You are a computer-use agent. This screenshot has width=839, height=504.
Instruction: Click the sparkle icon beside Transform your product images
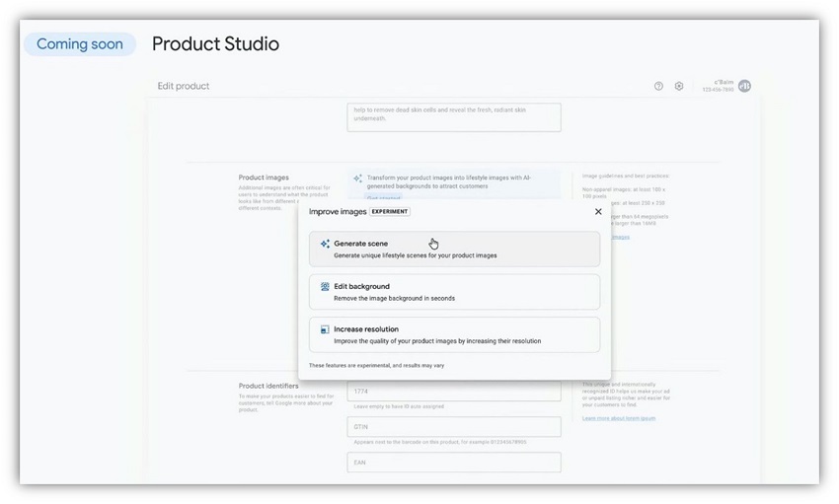357,178
